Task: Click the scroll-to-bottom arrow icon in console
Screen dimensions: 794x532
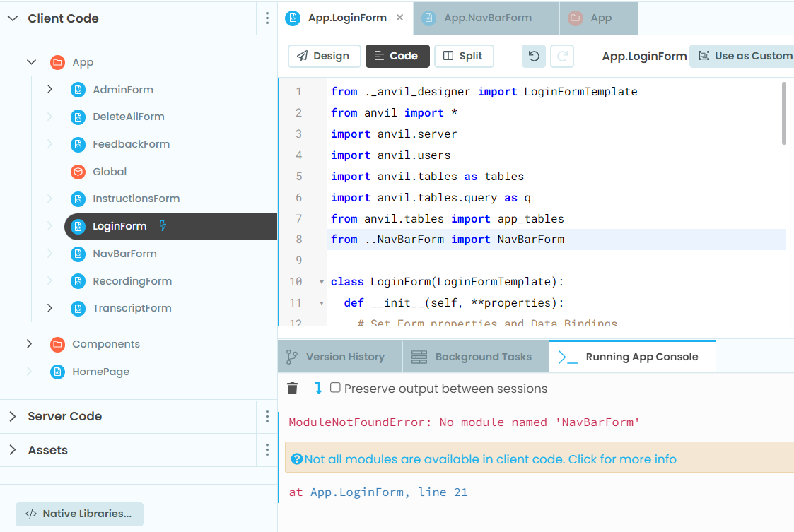Action: tap(317, 389)
